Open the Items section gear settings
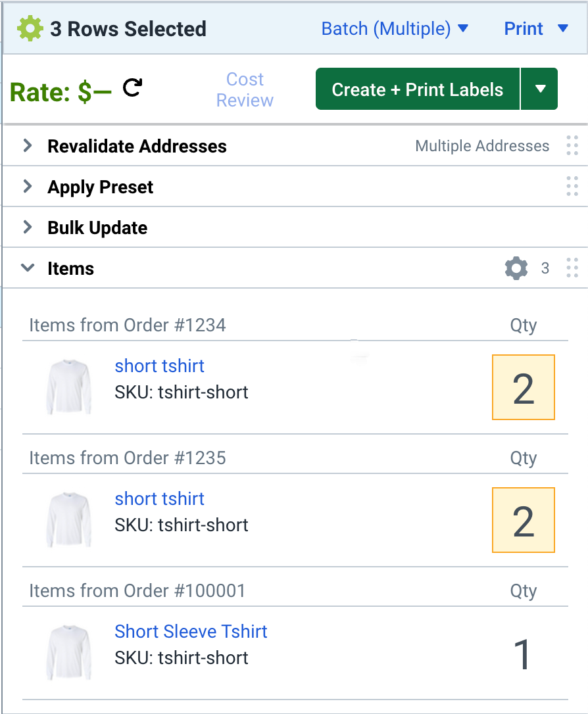Screen dimensions: 588x714 click(516, 268)
